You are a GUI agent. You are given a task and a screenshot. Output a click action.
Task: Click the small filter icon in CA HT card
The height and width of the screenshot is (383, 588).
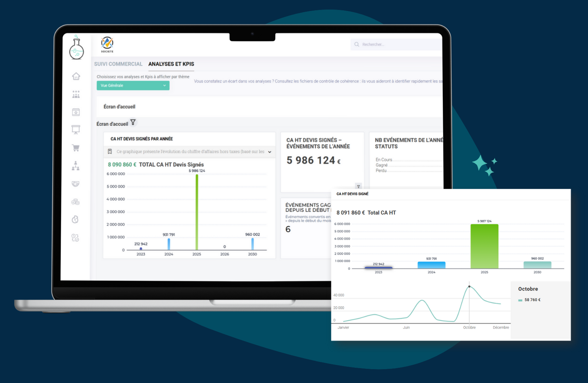(358, 187)
